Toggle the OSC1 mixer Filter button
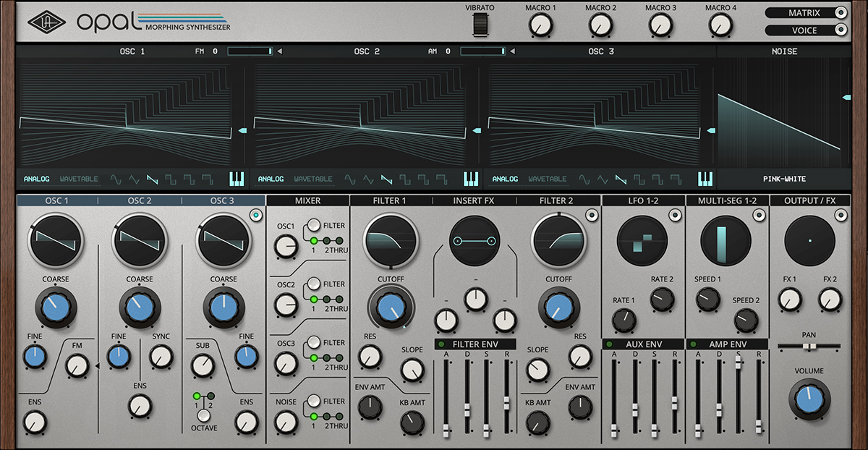868x450 pixels. [x=314, y=226]
